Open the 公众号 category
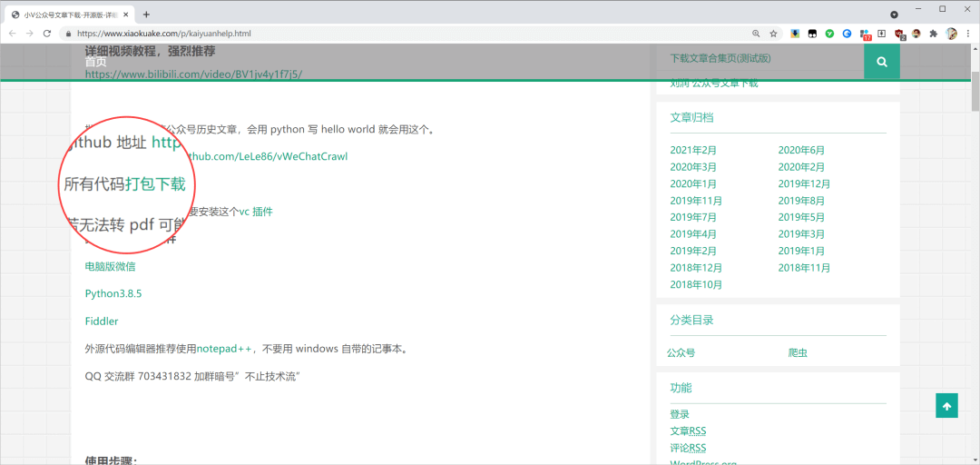 click(x=681, y=353)
